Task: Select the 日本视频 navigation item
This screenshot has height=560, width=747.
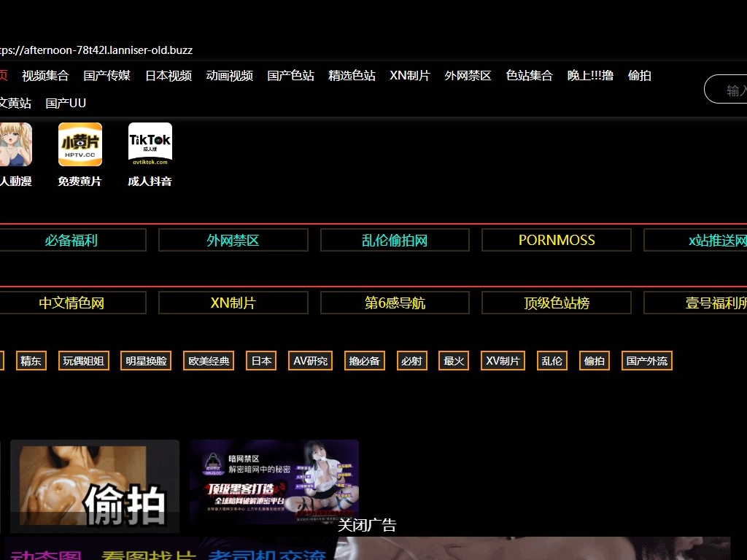Action: coord(169,76)
